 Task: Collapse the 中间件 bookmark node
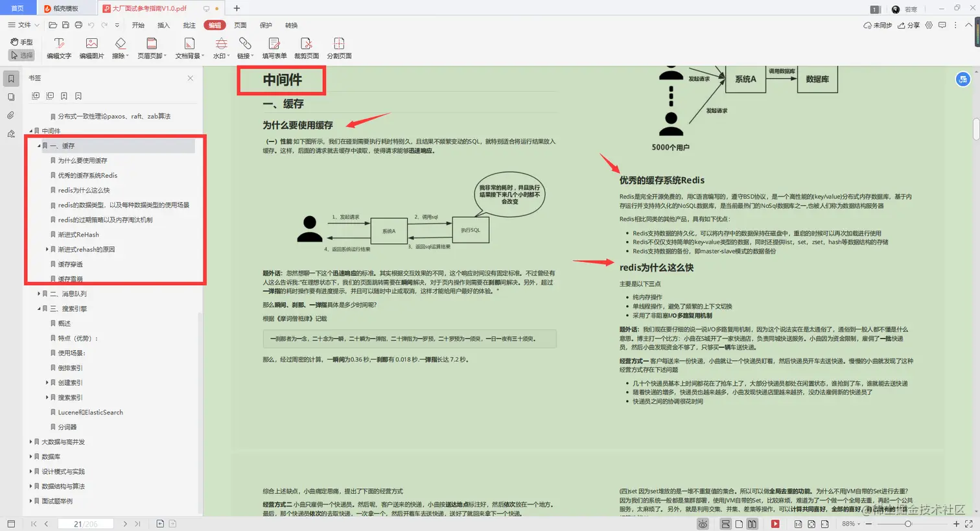[x=30, y=131]
